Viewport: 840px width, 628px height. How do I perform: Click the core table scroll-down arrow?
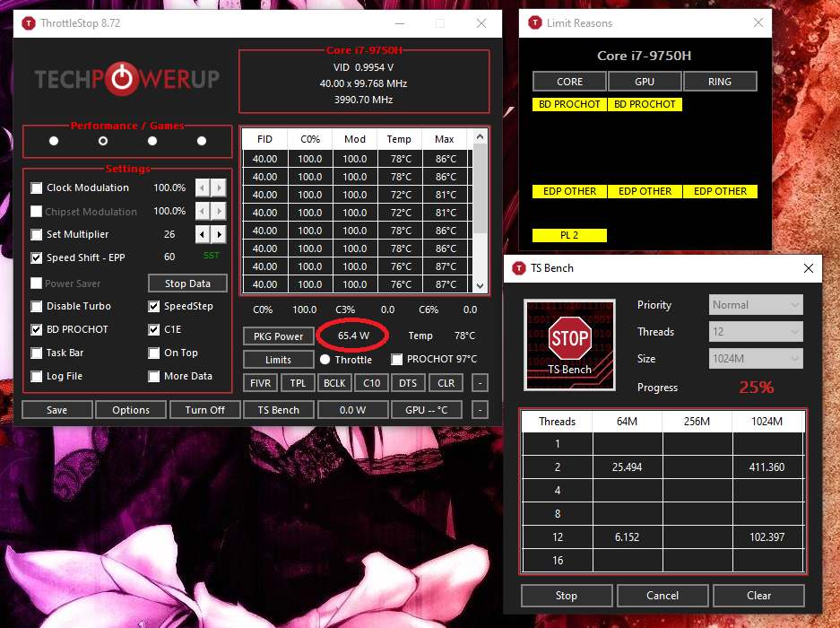click(480, 286)
